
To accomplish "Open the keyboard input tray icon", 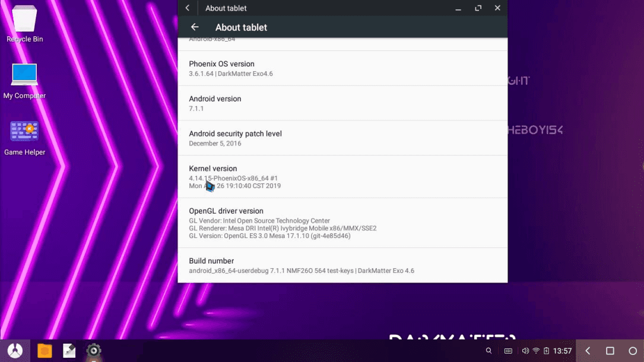I will pos(508,351).
